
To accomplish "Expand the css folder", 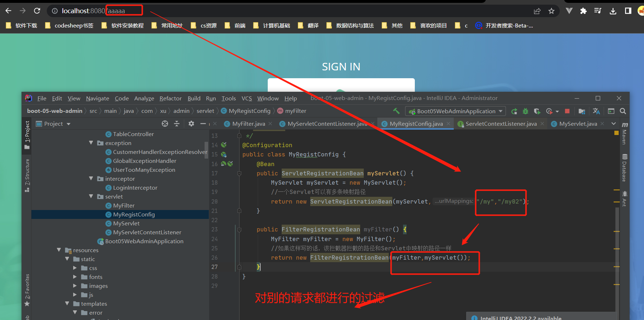I will pos(75,267).
